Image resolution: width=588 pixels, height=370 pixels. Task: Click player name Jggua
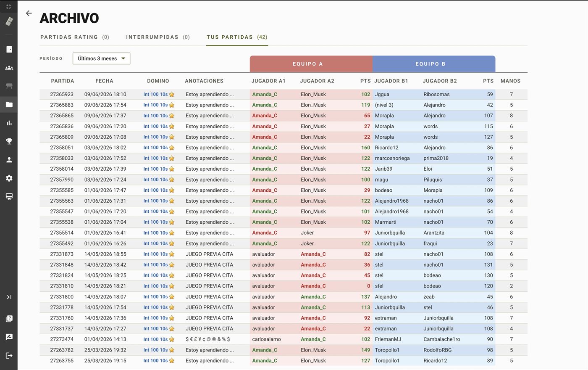382,94
